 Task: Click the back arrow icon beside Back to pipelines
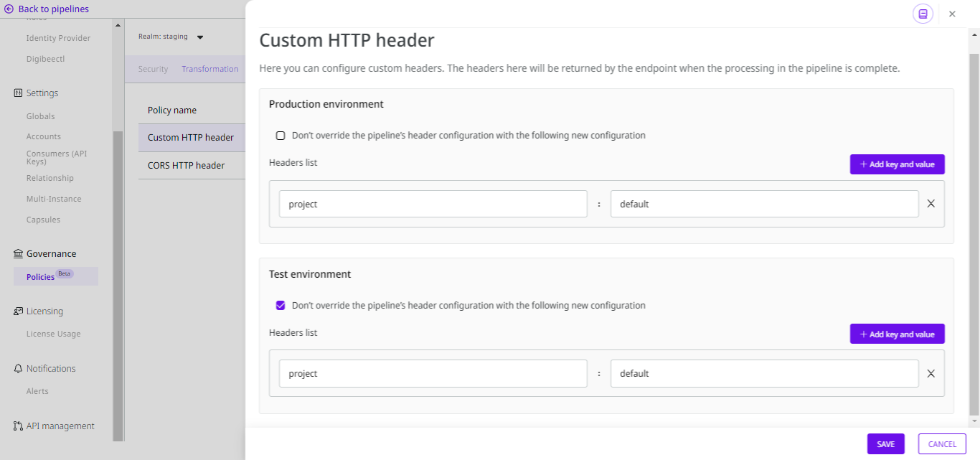click(9, 9)
